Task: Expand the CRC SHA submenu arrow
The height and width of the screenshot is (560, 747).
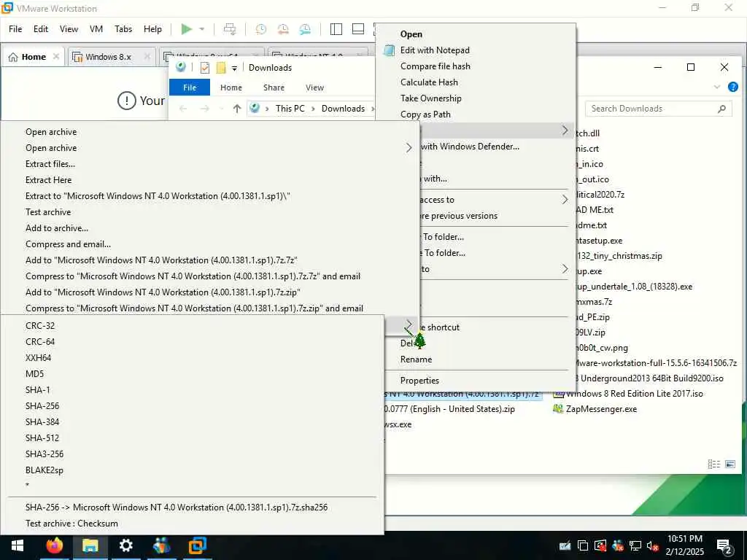Action: click(409, 325)
